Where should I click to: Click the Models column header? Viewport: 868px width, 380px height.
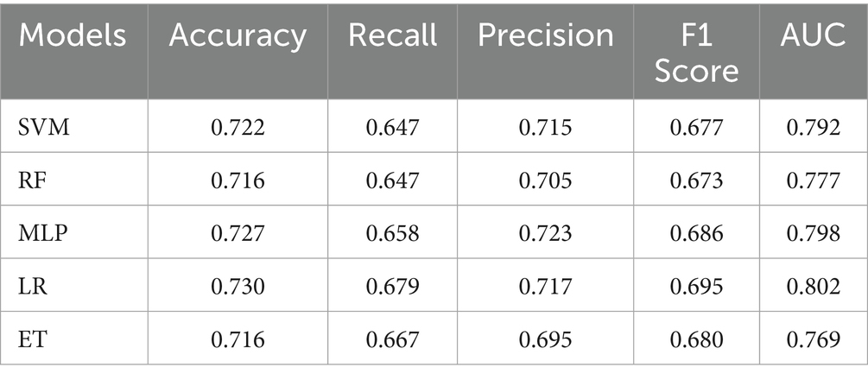[x=73, y=35]
